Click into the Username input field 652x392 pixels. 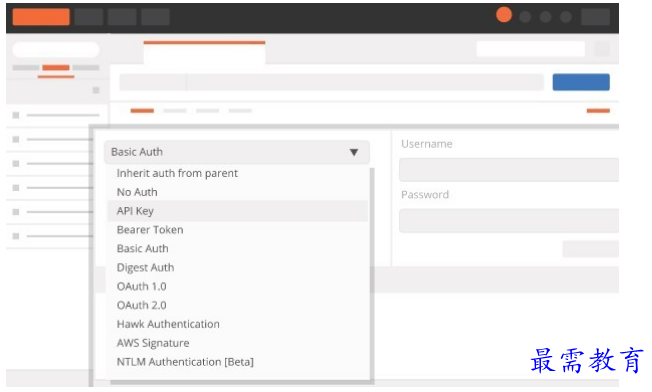click(509, 170)
